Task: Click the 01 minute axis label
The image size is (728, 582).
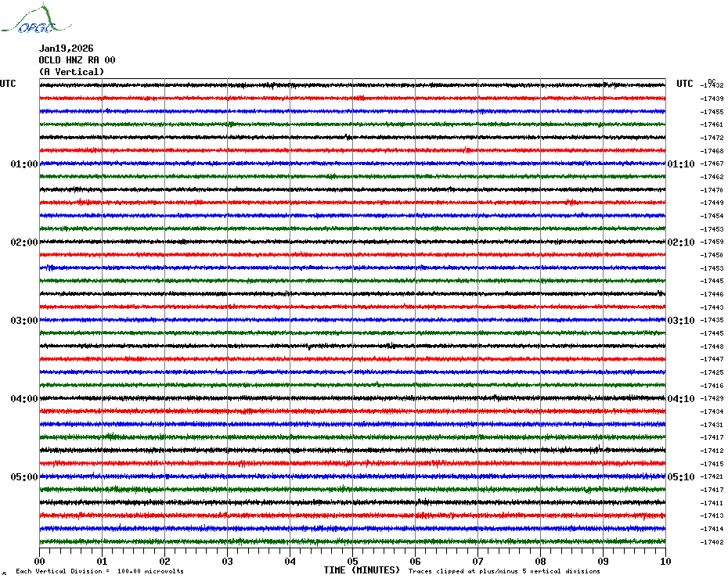Action: point(102,561)
